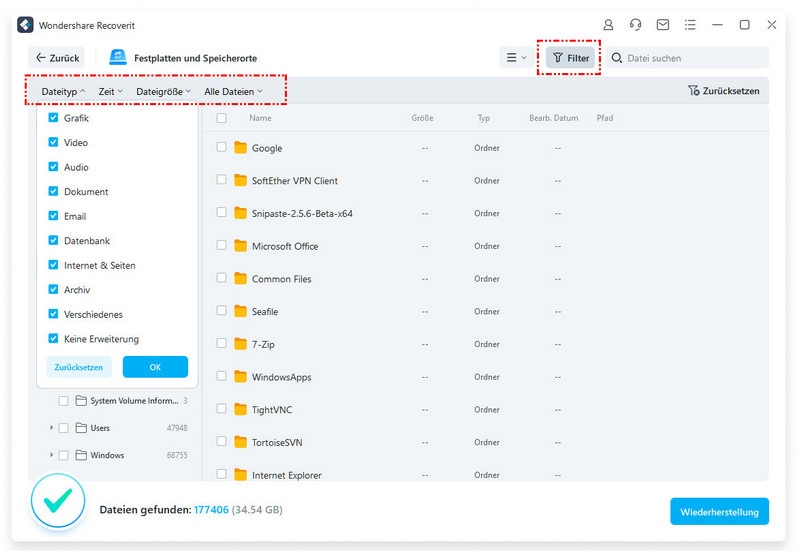Sort by the Name column header
This screenshot has height=551, width=800.
pos(260,118)
